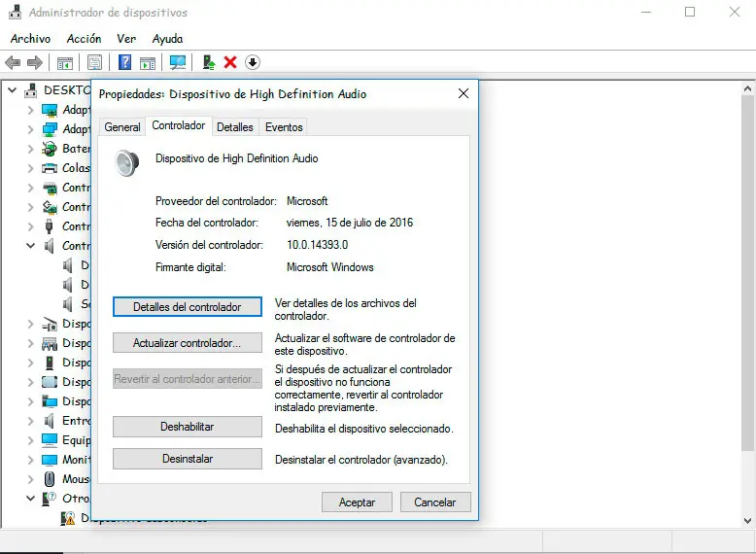This screenshot has width=756, height=554.
Task: Collapse the Otros dispositivos node
Action: coord(30,499)
